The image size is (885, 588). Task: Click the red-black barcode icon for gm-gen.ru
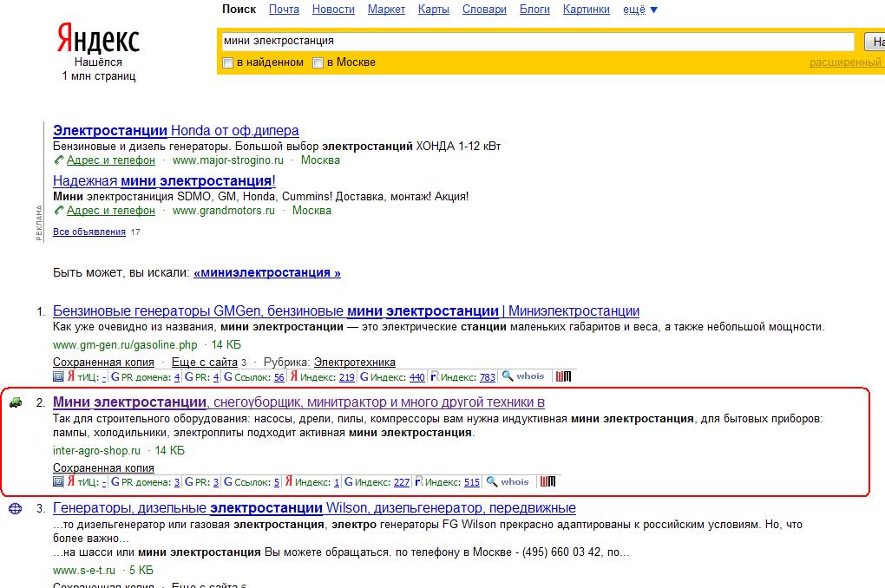click(x=563, y=376)
